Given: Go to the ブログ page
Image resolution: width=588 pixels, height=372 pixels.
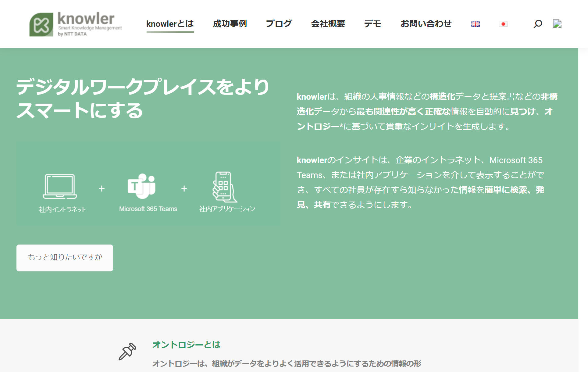Looking at the screenshot, I should pyautogui.click(x=279, y=24).
